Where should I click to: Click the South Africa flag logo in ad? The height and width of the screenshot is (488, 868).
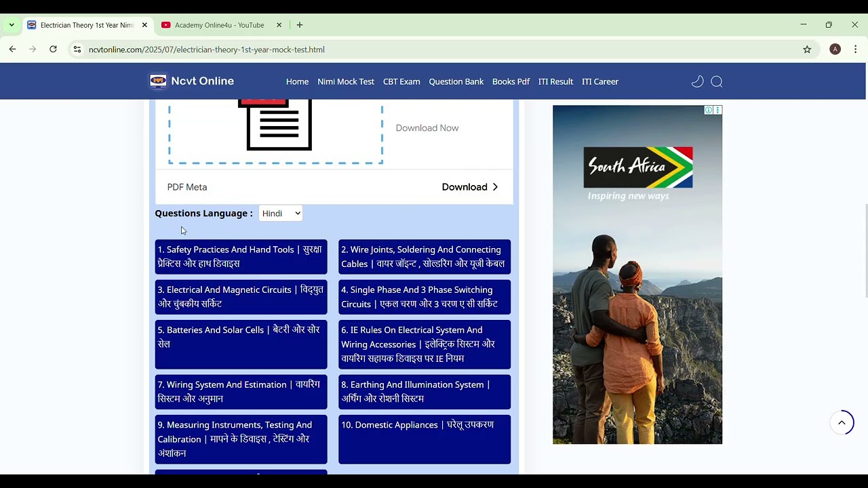click(638, 167)
